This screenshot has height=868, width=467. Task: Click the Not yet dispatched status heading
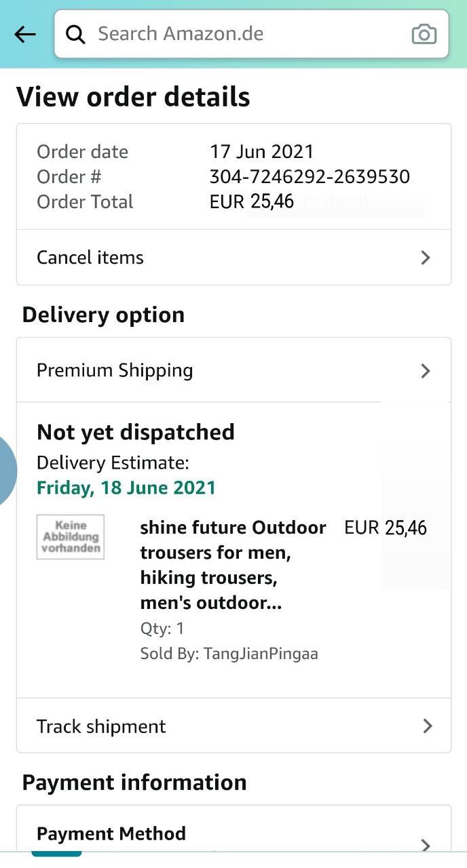(x=136, y=432)
